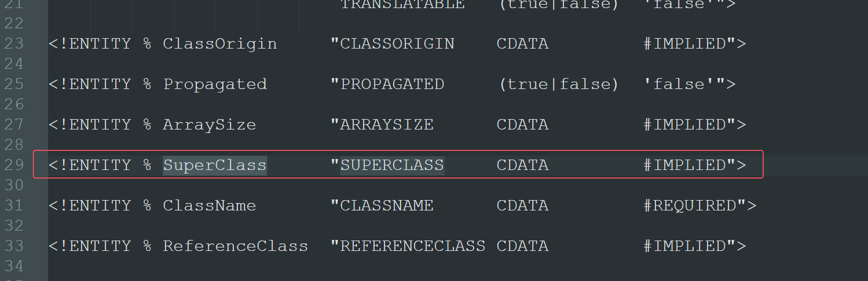The width and height of the screenshot is (868, 281).
Task: Click line number 29 in the gutter
Action: [x=13, y=165]
